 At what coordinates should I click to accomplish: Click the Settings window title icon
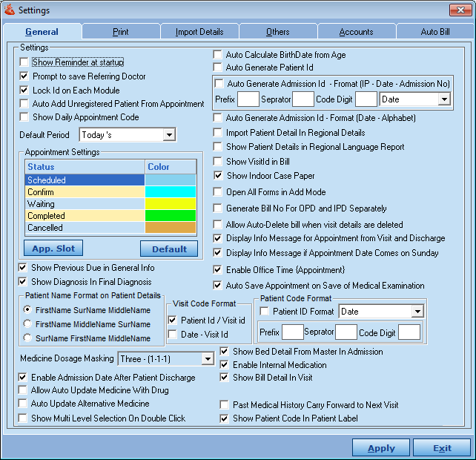point(9,9)
